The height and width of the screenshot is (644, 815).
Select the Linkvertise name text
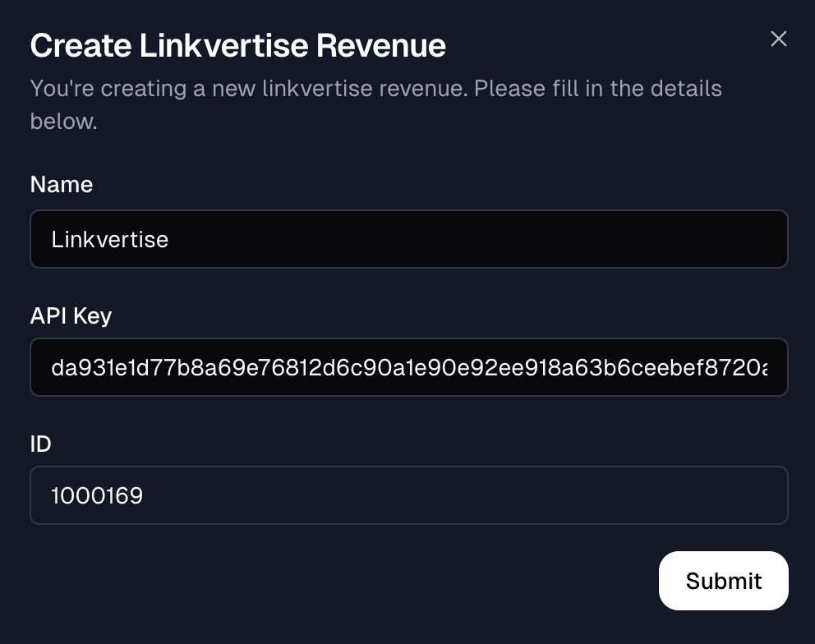click(109, 239)
